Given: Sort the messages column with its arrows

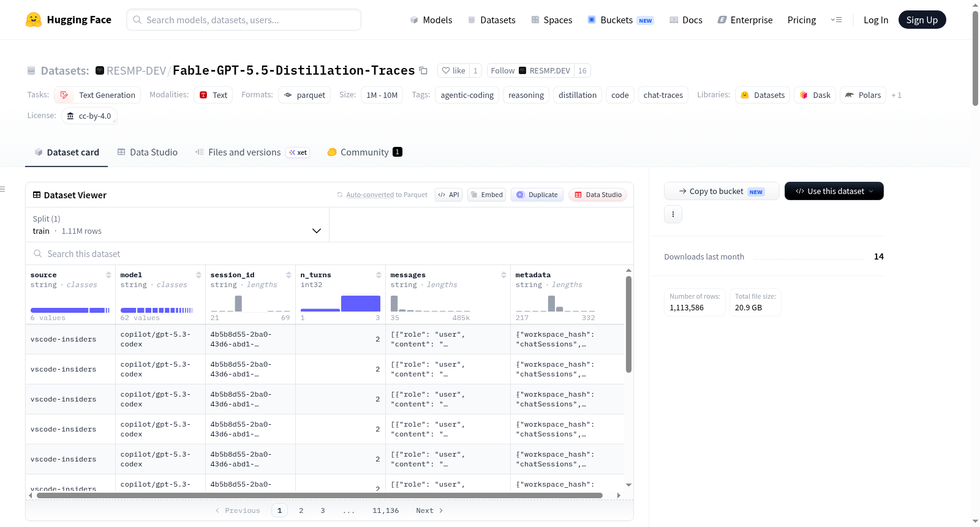Looking at the screenshot, I should pyautogui.click(x=503, y=275).
